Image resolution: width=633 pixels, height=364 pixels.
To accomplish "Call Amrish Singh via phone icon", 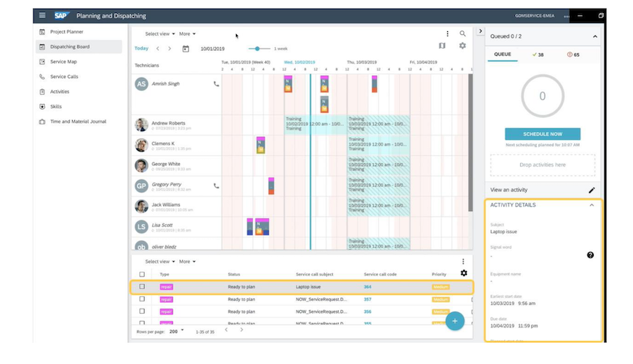I will [216, 84].
